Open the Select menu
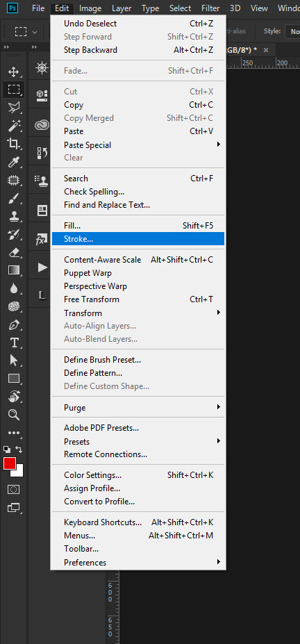Screen dimensions: 300x644 pos(180,8)
